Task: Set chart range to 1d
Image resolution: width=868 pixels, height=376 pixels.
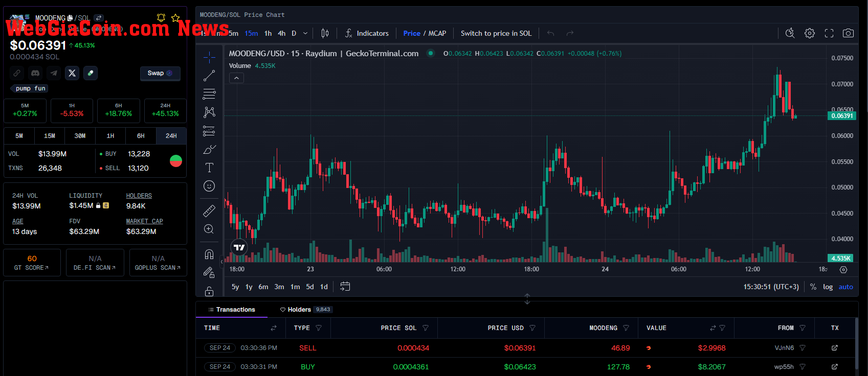Action: [x=324, y=287]
